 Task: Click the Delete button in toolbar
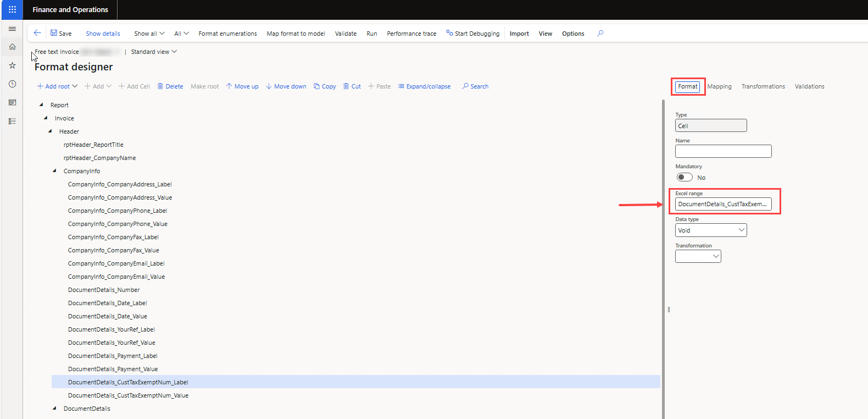click(170, 86)
